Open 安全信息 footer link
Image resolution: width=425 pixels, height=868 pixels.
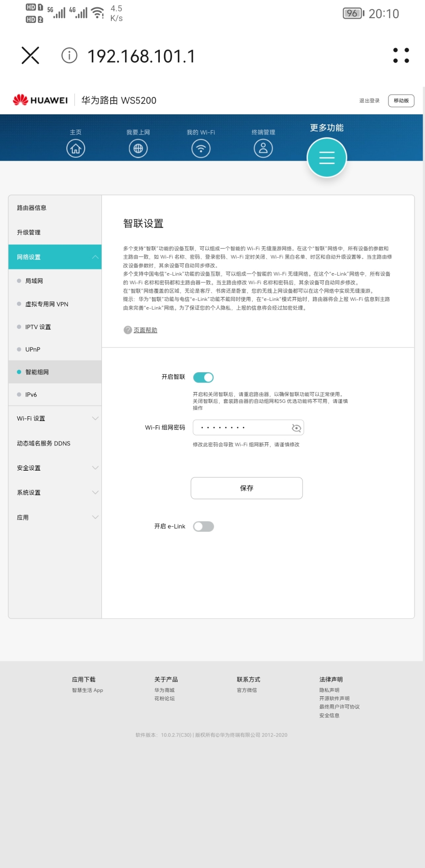point(329,716)
